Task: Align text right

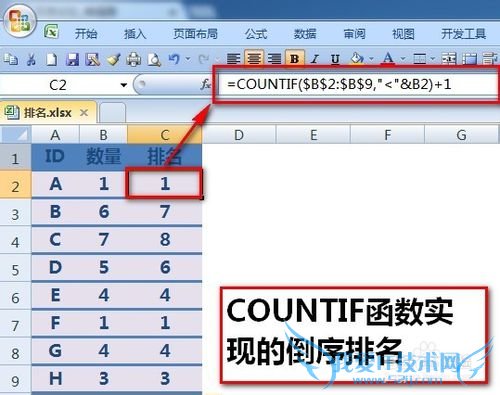Action: tap(274, 59)
